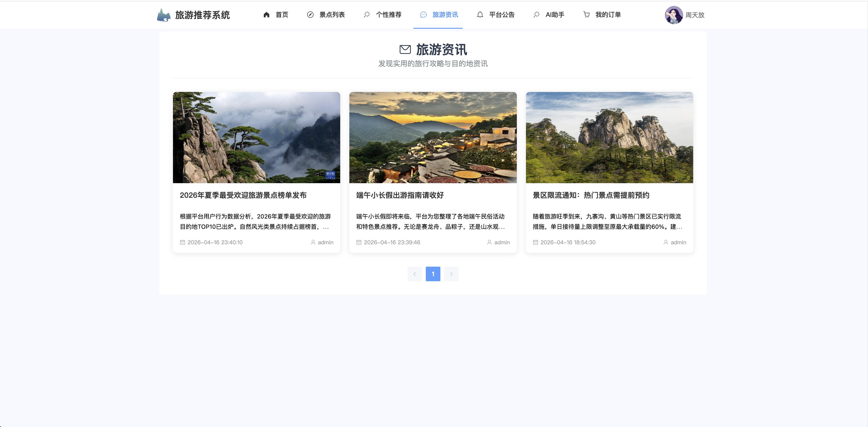Go to the previous page arrow

pyautogui.click(x=414, y=274)
